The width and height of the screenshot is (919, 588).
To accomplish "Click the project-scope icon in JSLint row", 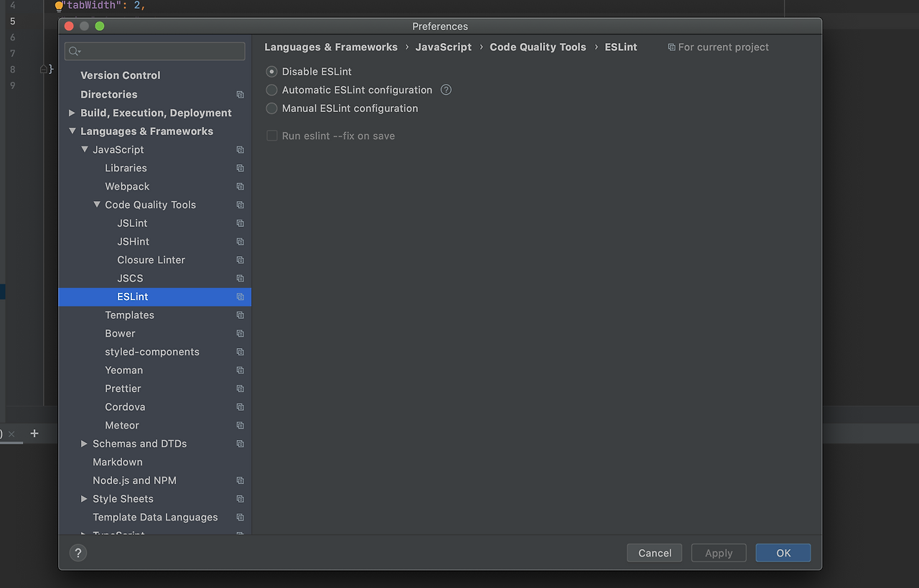I will click(241, 223).
